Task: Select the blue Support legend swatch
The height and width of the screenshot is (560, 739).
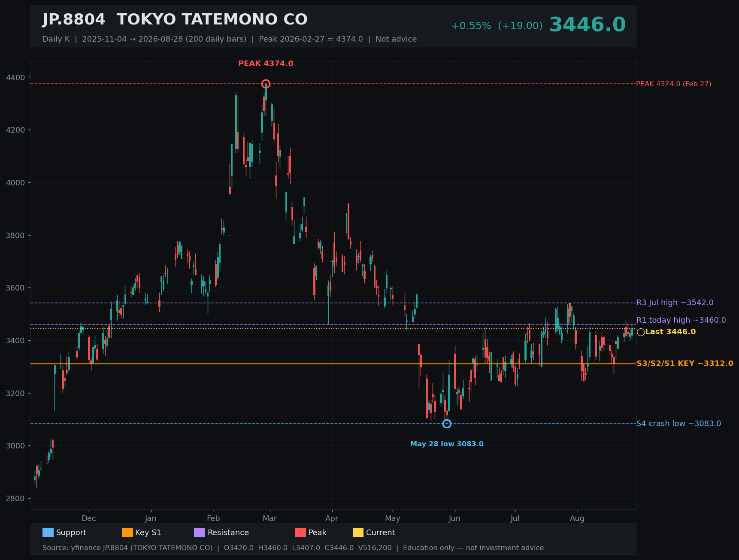Action: pyautogui.click(x=48, y=533)
